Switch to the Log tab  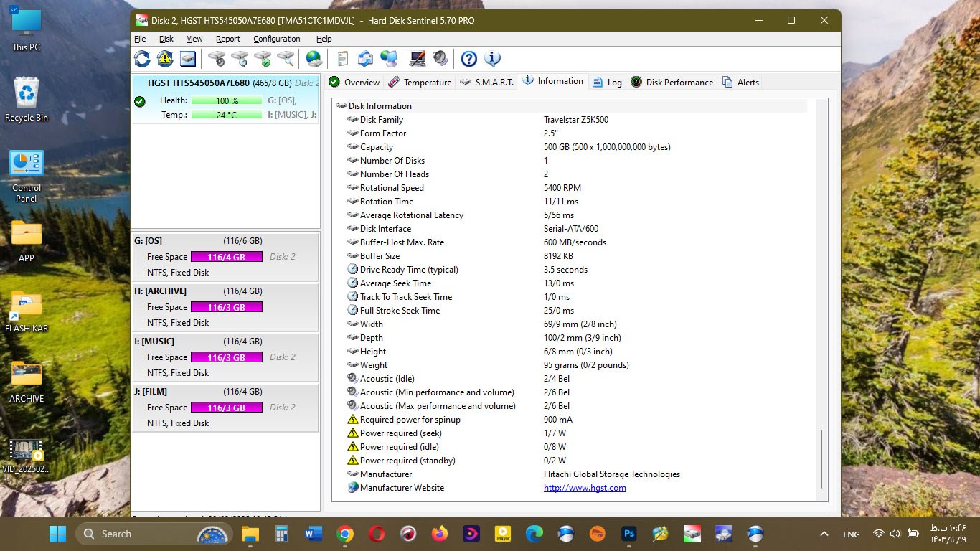607,83
